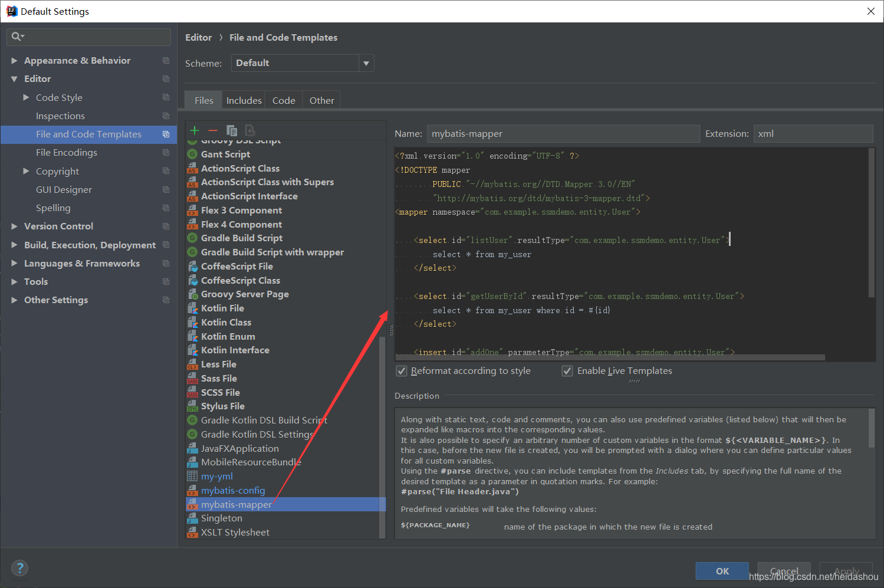The width and height of the screenshot is (884, 588).
Task: Click the Flex 3 Component icon
Action: tap(192, 210)
